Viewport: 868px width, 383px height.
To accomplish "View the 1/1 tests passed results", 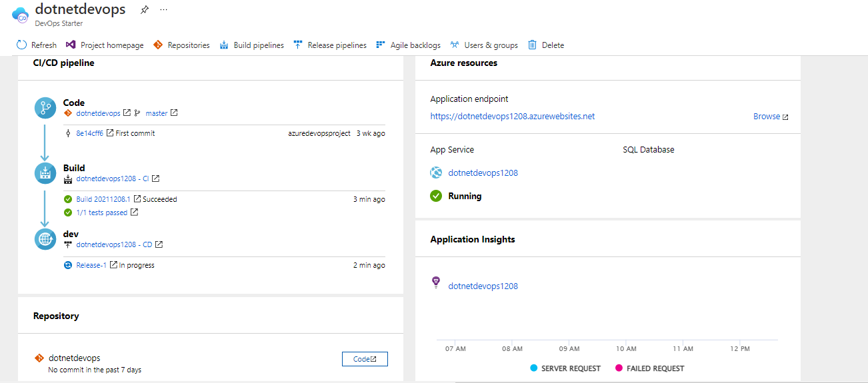I will 101,212.
